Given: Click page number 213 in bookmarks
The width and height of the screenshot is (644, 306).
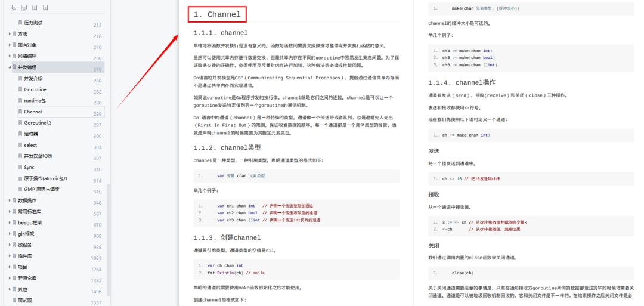Looking at the screenshot, I should [97, 25].
